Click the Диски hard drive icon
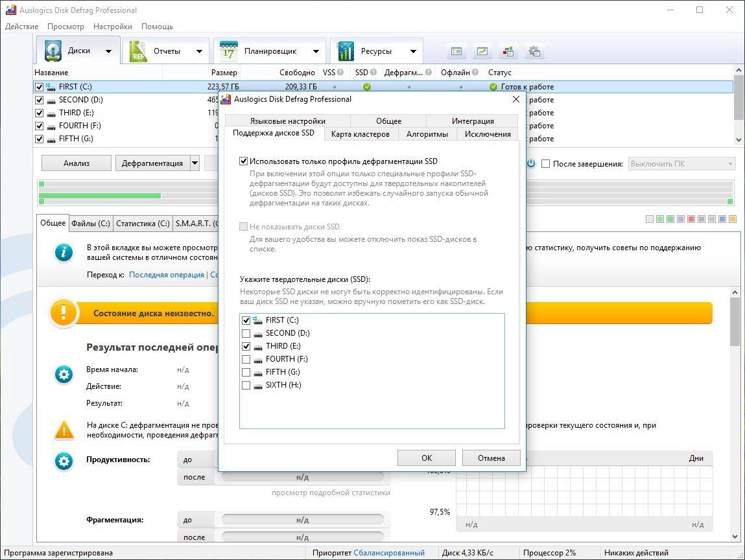 [53, 51]
